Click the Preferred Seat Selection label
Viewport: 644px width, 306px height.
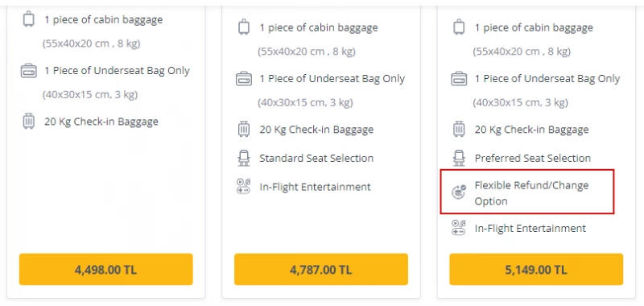point(533,158)
